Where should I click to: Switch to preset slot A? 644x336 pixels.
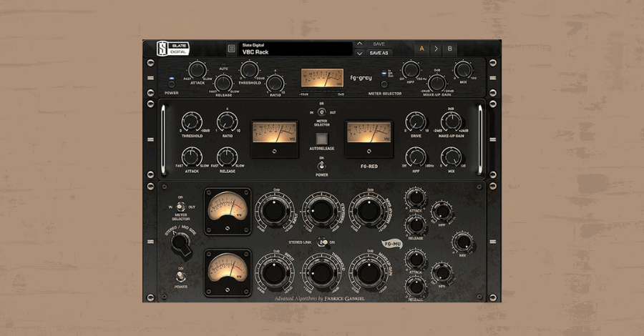[421, 49]
